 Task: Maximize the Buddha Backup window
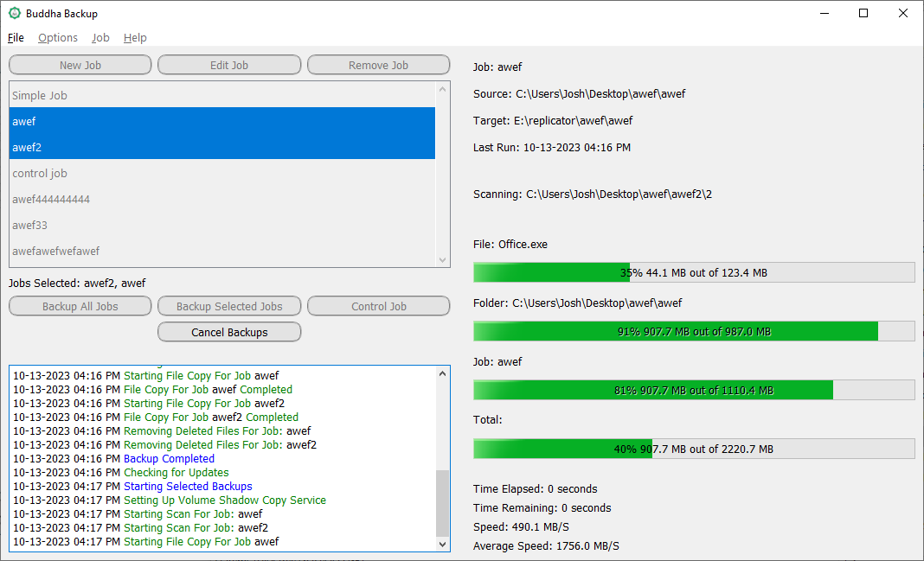click(x=863, y=13)
